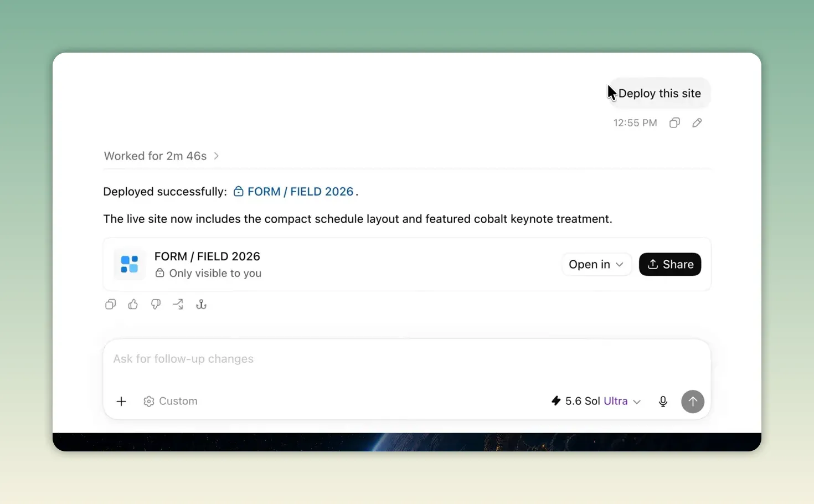Click the anchor icon below the response
The height and width of the screenshot is (504, 814).
[201, 304]
